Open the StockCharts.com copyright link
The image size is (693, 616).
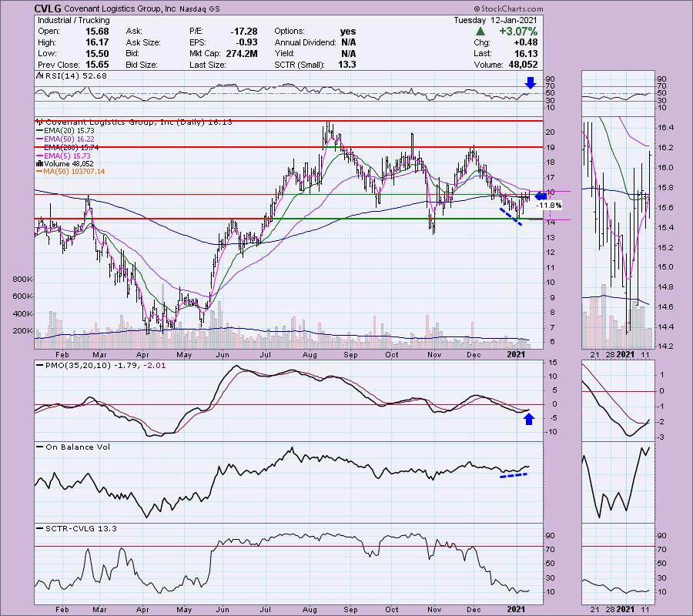[x=508, y=8]
